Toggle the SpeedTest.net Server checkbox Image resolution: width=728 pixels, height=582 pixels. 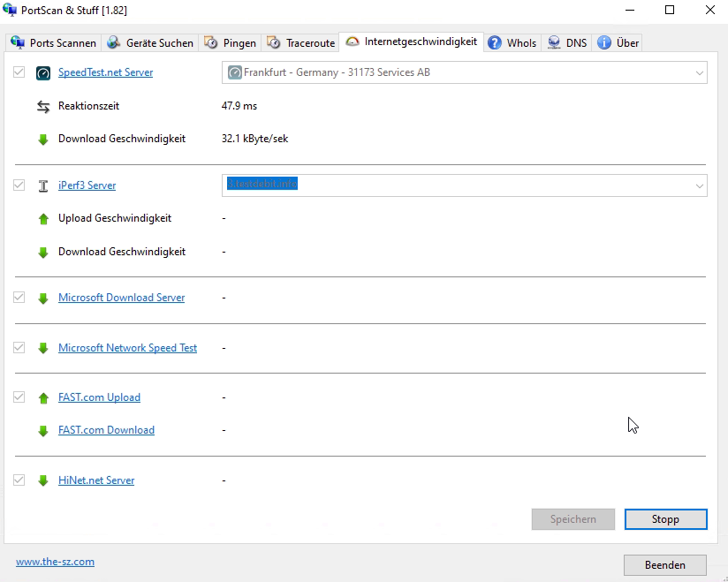click(19, 72)
